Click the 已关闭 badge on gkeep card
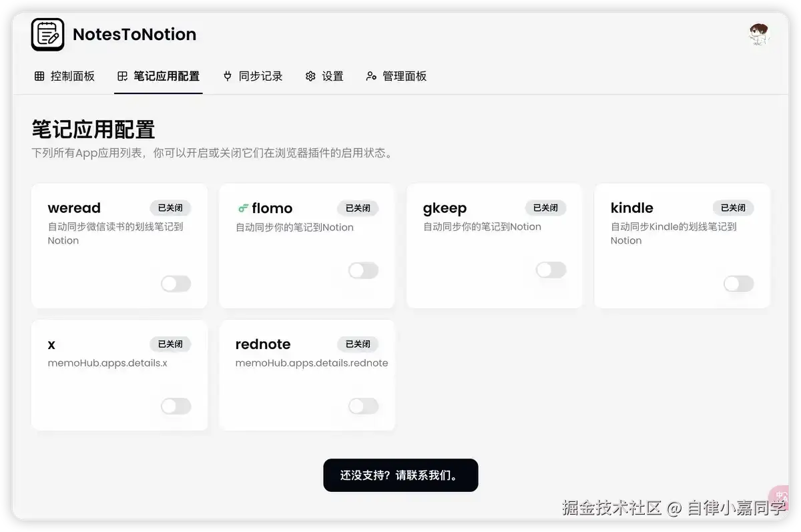 coord(545,208)
